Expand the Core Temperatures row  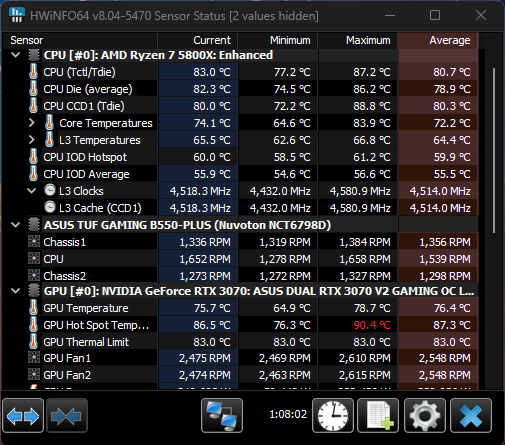coord(32,123)
